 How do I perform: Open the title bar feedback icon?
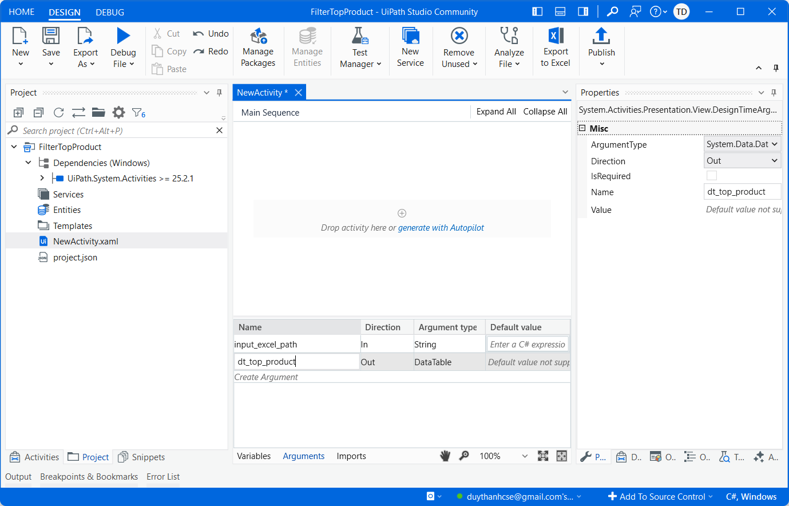point(635,11)
